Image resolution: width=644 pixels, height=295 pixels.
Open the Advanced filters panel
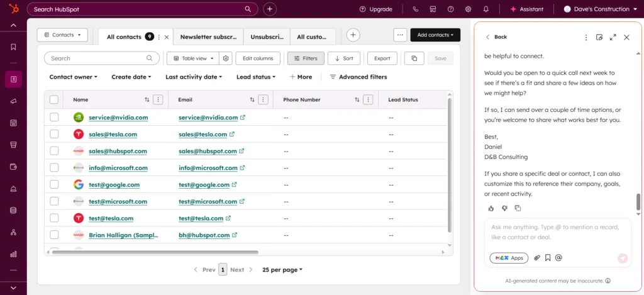coord(358,77)
